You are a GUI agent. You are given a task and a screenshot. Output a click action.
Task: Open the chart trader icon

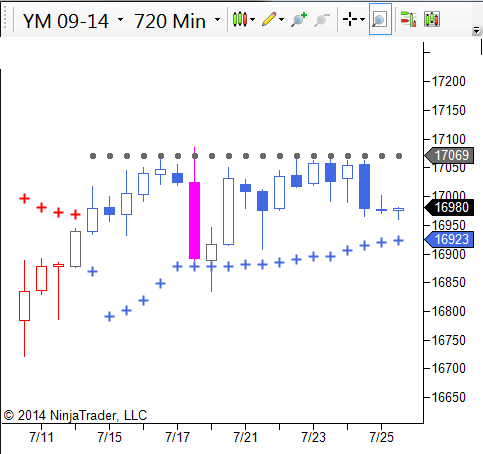tap(408, 19)
